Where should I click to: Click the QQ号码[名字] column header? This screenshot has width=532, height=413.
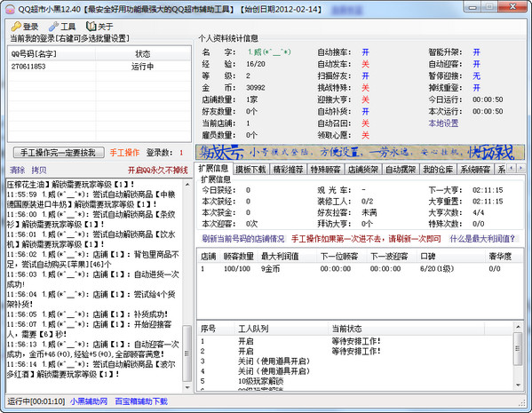52,54
